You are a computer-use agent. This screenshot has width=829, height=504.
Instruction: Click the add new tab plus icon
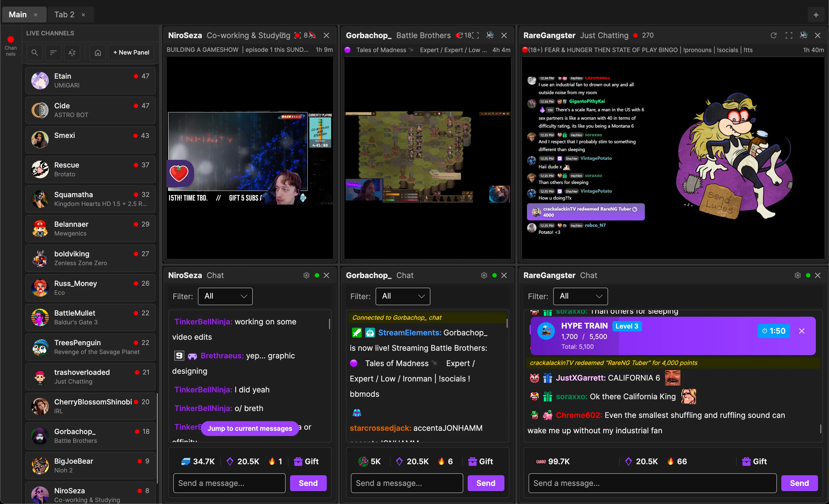[x=816, y=15]
